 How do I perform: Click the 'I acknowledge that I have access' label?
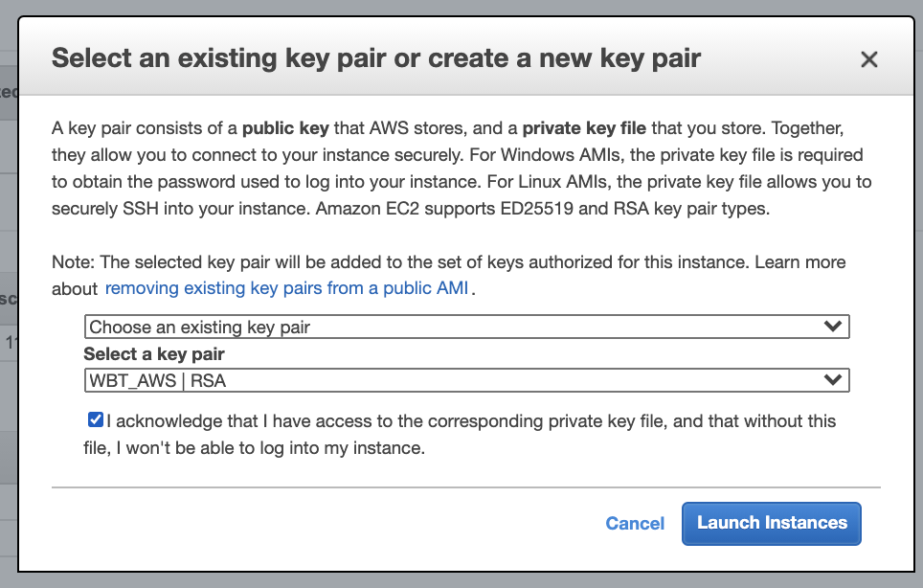tap(469, 421)
